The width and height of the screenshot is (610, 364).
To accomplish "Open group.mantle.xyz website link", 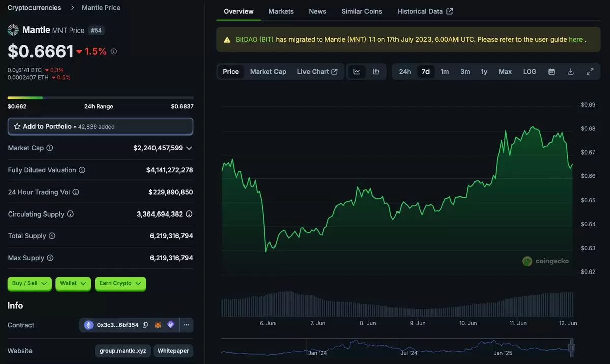I will click(x=123, y=351).
